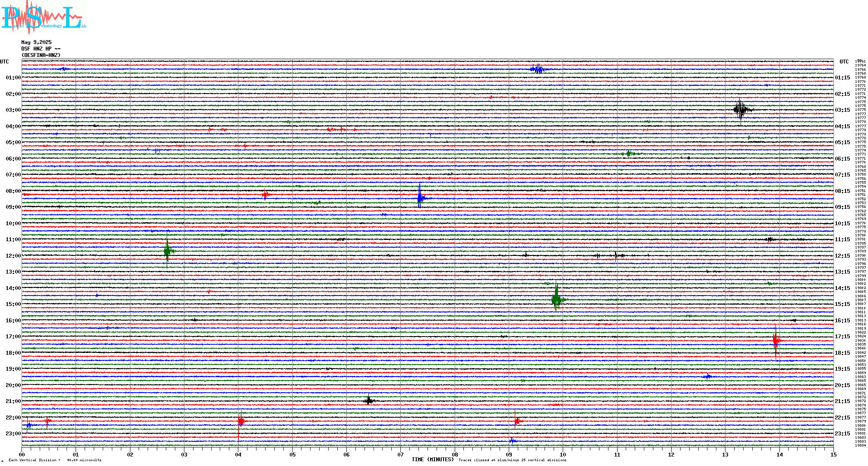Click the 14:15 end-time label
The height and width of the screenshot is (466, 868).
[x=842, y=288]
